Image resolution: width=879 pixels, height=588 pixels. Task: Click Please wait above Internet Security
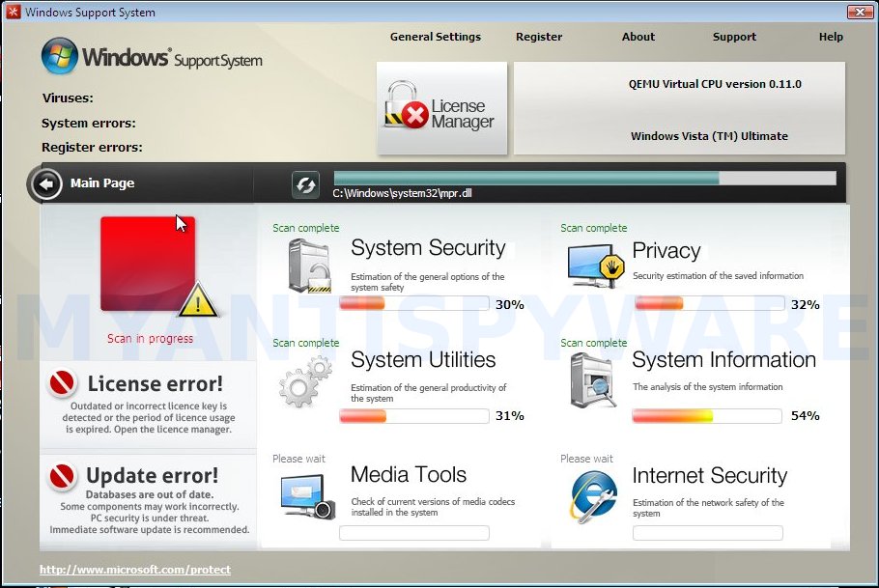click(586, 459)
